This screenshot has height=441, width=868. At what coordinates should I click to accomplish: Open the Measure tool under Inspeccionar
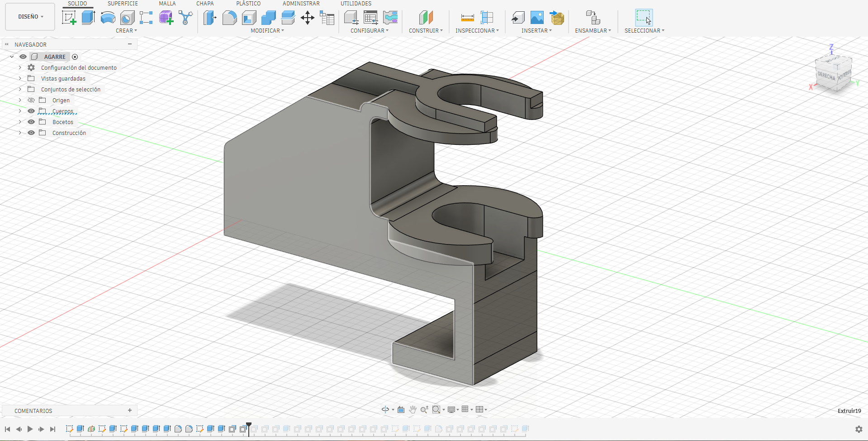click(x=467, y=18)
